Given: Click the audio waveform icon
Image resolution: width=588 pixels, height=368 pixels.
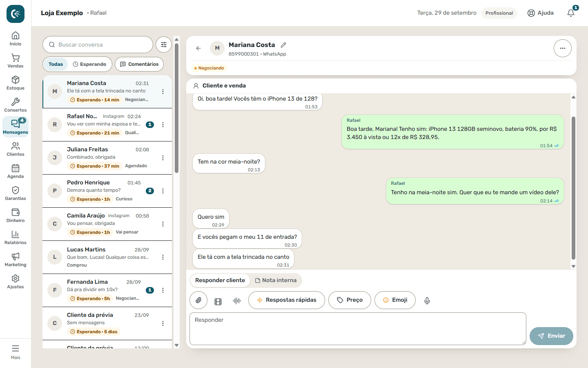Looking at the screenshot, I should pos(237,301).
